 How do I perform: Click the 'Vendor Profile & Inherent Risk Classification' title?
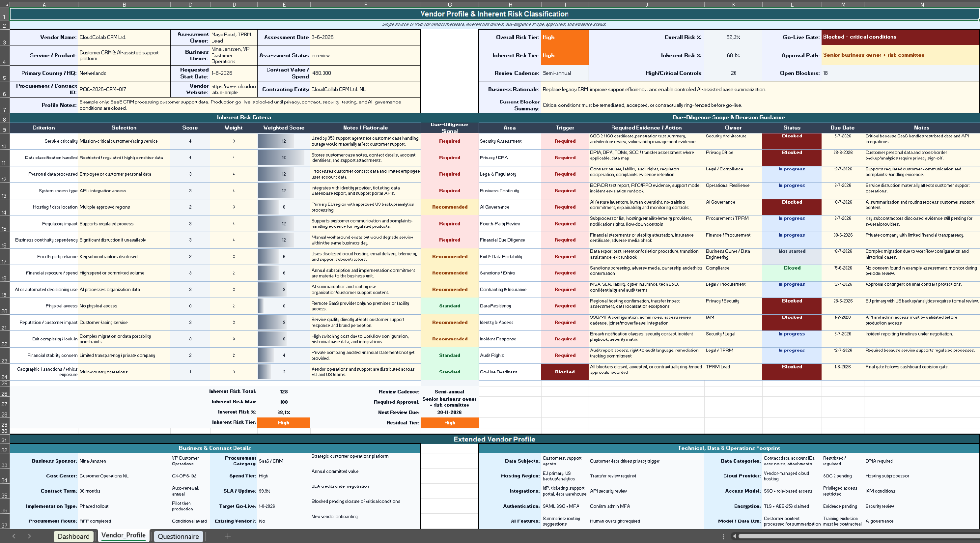click(494, 14)
